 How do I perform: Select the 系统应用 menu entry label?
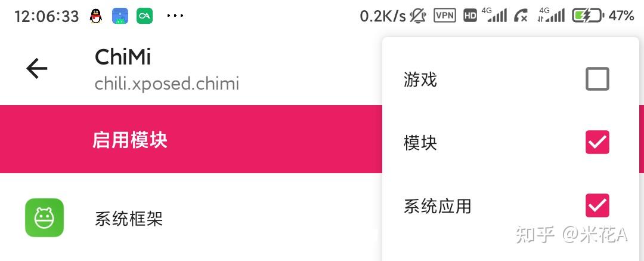click(x=438, y=206)
